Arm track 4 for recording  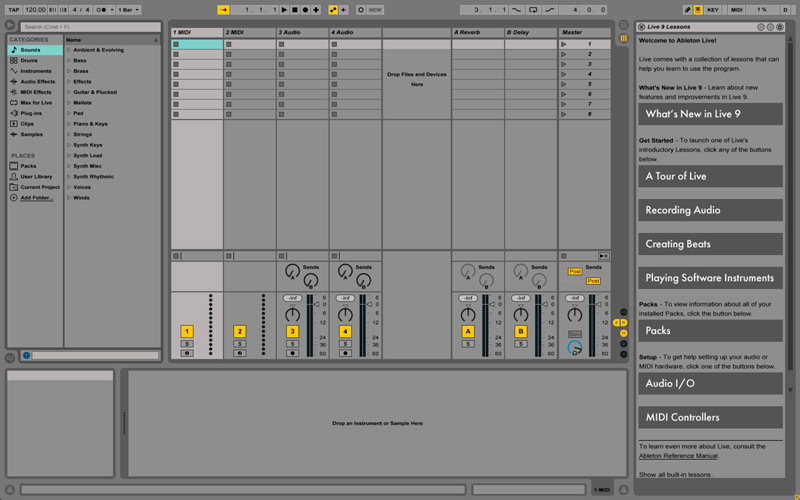coord(345,353)
